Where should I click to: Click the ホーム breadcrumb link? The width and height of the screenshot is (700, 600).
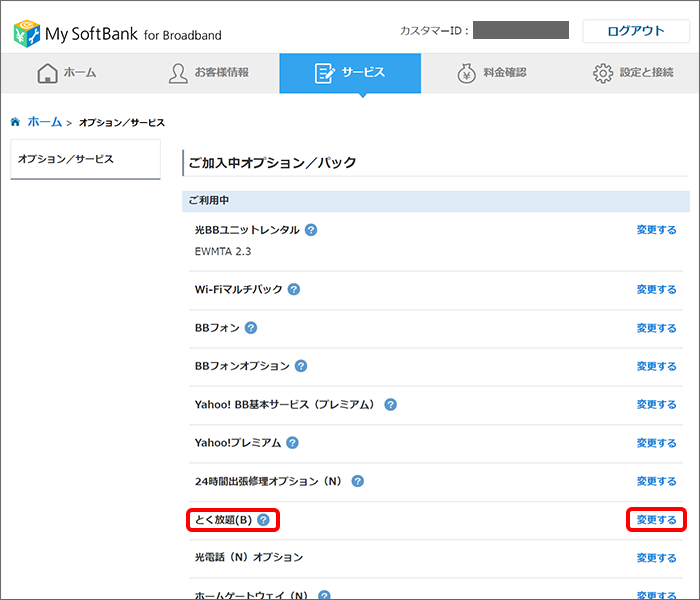point(44,122)
